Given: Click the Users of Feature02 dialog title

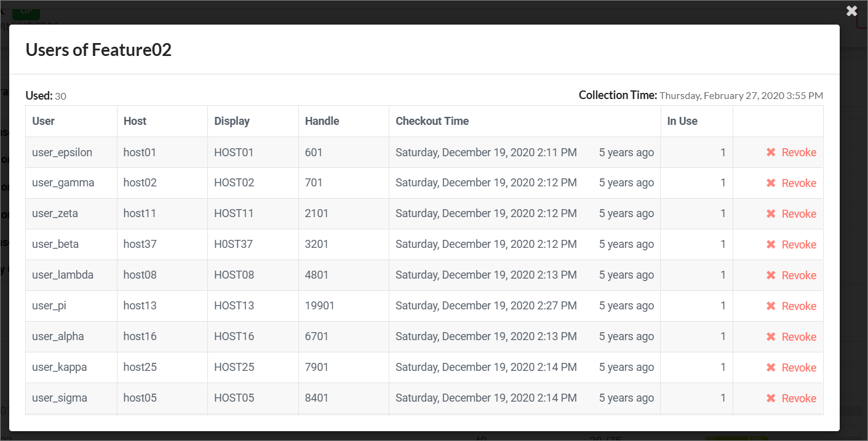Looking at the screenshot, I should (98, 50).
